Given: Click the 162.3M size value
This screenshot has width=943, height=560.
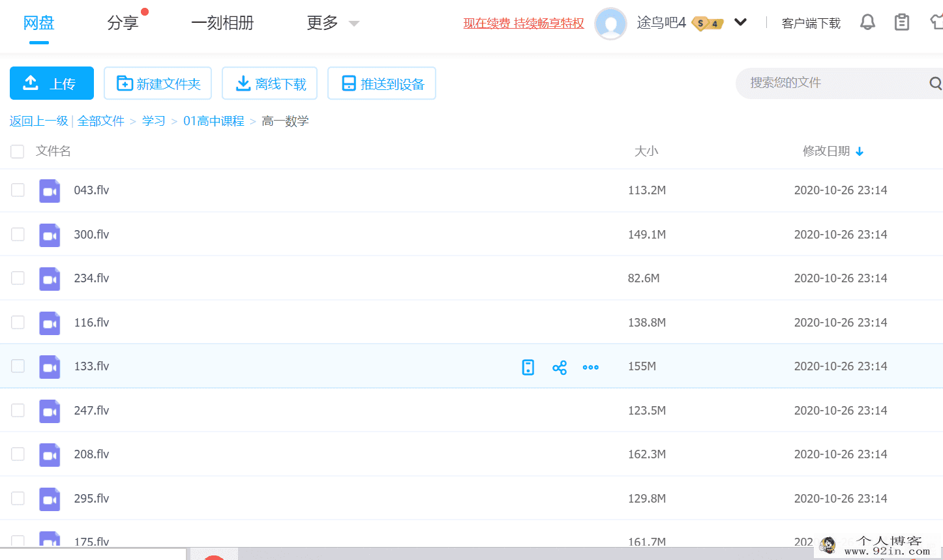Looking at the screenshot, I should (647, 454).
